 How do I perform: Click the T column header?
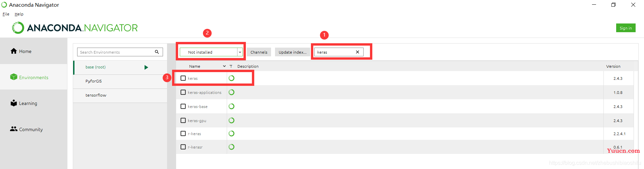pyautogui.click(x=231, y=66)
